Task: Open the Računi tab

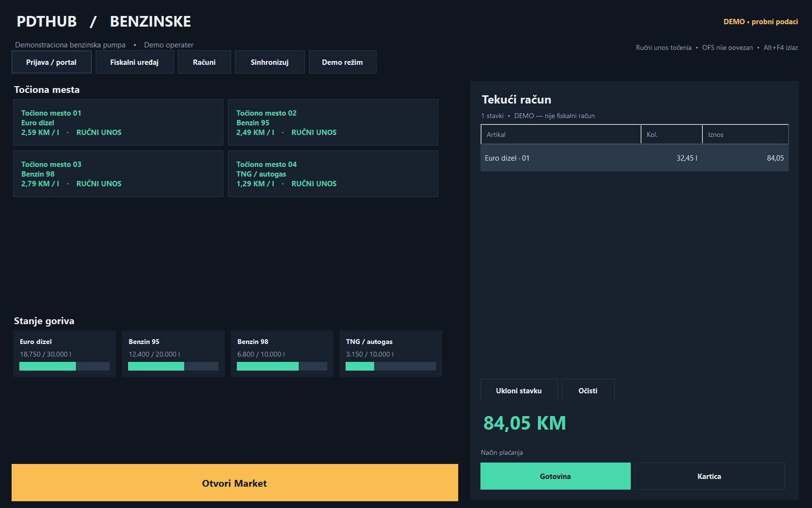Action: tap(204, 62)
